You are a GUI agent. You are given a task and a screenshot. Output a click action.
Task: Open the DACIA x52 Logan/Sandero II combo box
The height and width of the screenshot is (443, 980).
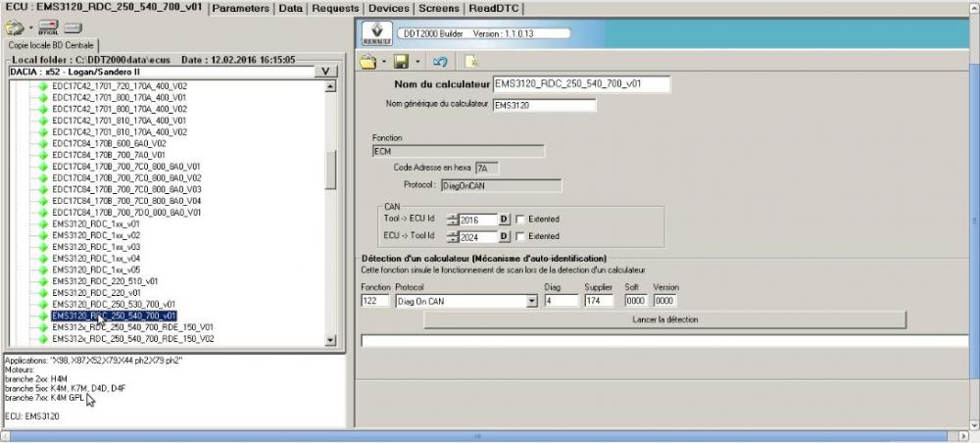coord(161,72)
